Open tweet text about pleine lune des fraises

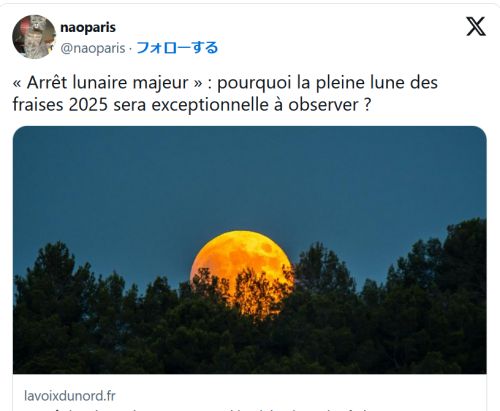[225, 93]
